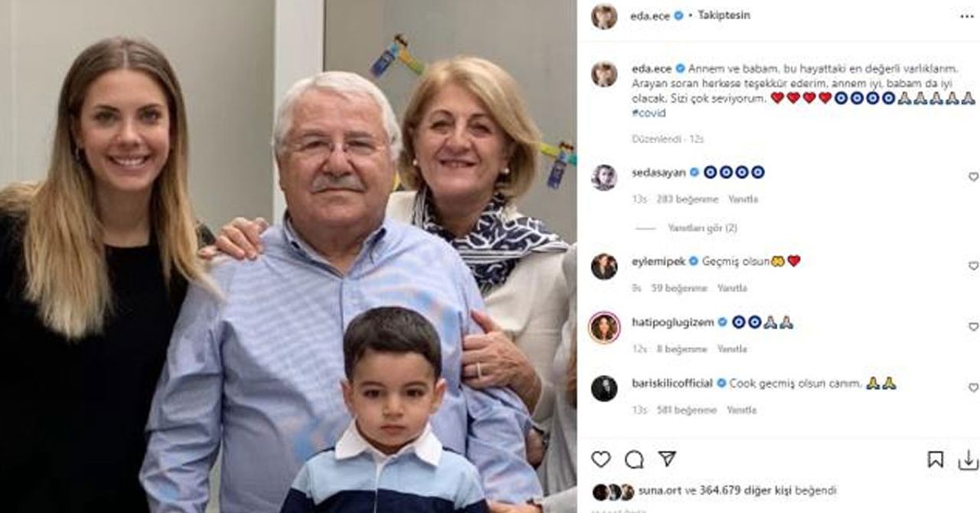The image size is (980, 513).
Task: Open the sedasayan username link
Action: coord(659,172)
